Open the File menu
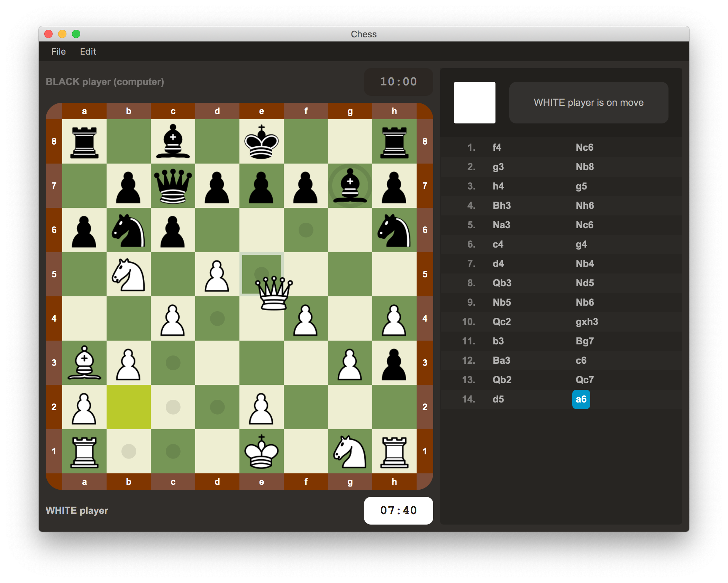Viewport: 728px width, 583px height. point(58,52)
